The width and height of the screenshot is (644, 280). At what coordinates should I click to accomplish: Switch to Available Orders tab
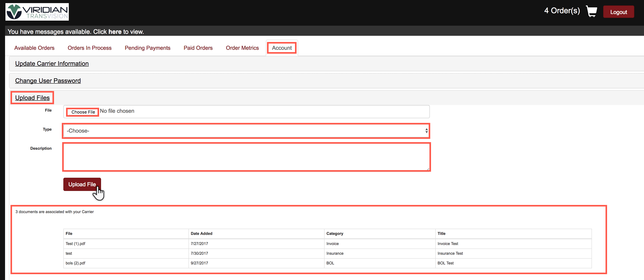point(34,48)
